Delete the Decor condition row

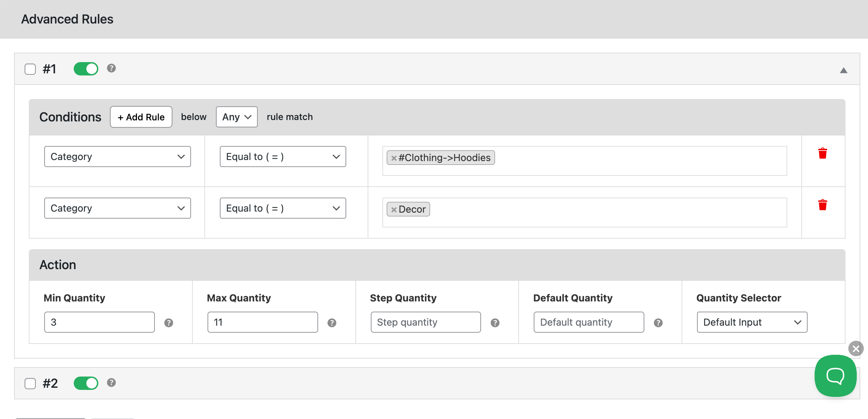point(822,205)
